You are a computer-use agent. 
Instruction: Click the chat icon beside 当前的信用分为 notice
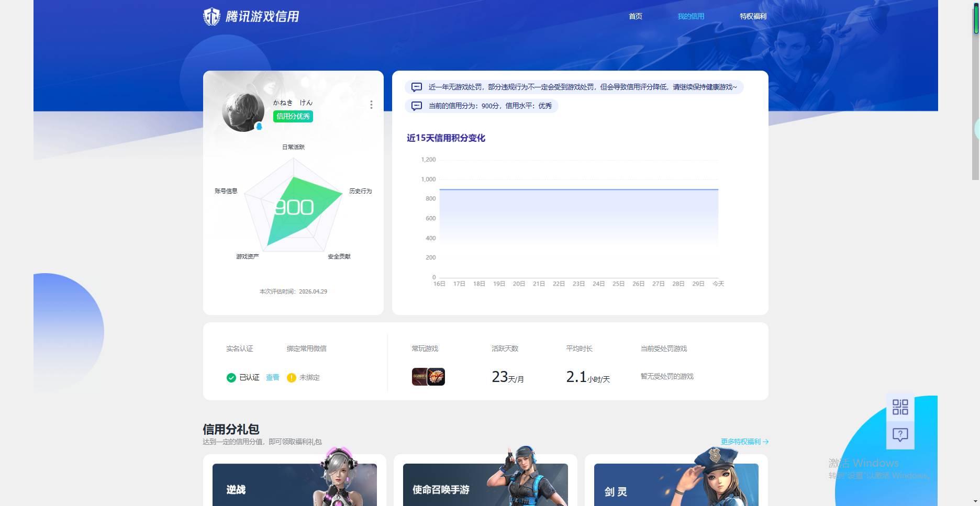point(417,106)
